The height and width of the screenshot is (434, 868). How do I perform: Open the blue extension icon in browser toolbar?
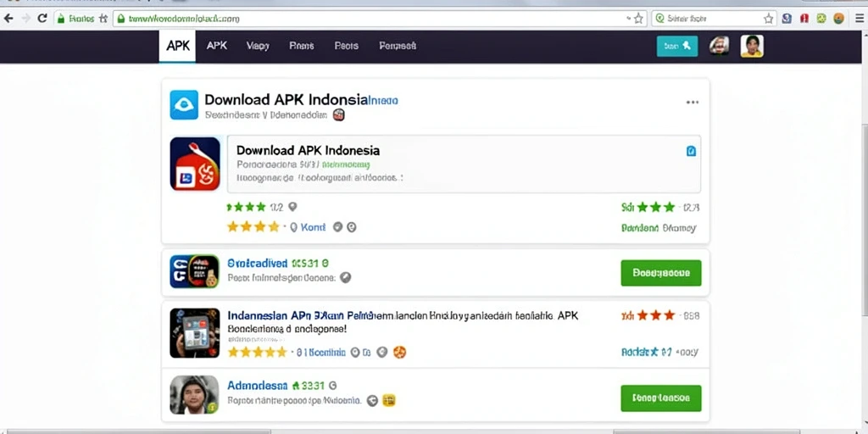coord(787,19)
